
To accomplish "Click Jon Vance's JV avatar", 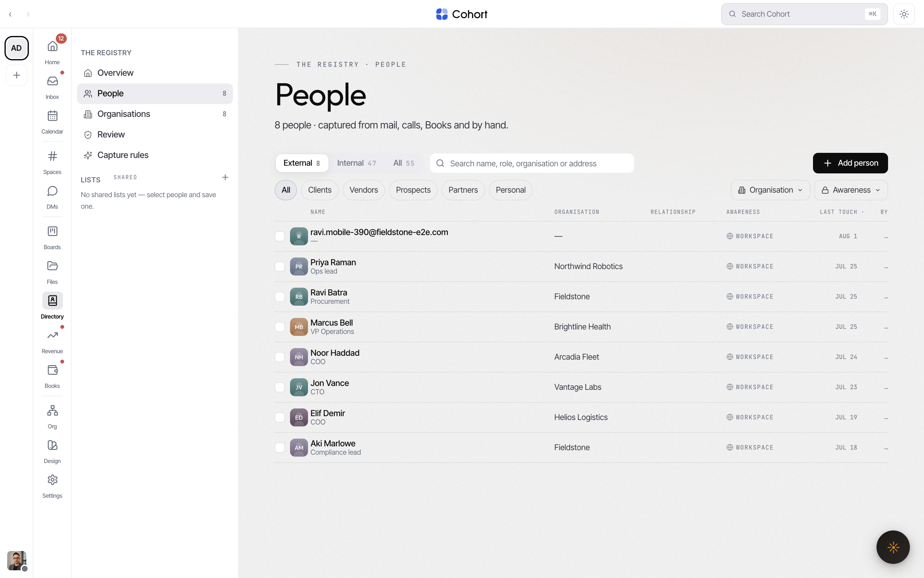I will point(299,387).
